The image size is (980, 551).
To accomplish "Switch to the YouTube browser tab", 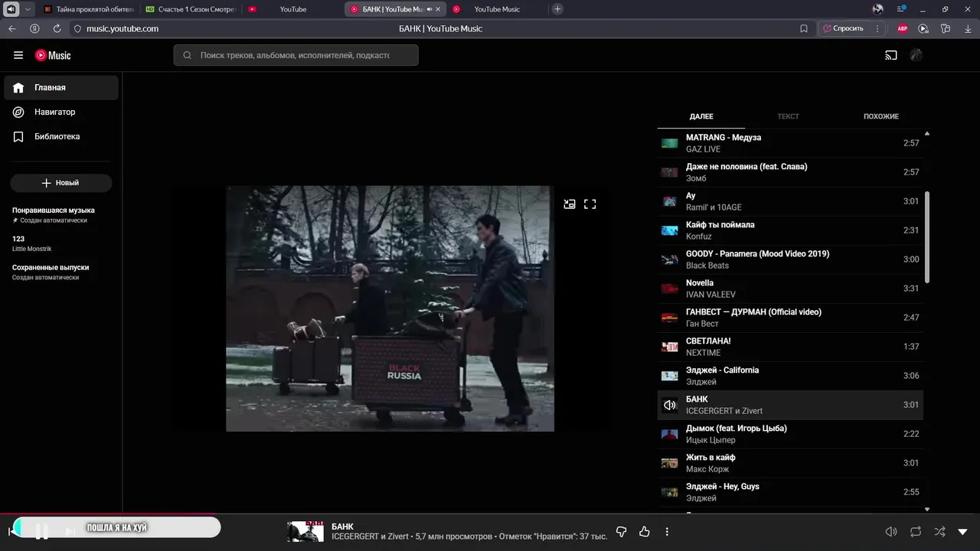I will pyautogui.click(x=293, y=9).
